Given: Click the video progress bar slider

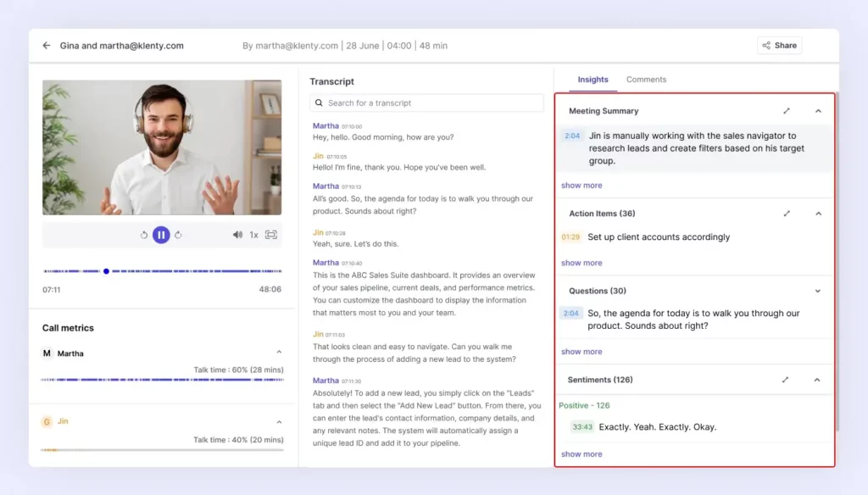Looking at the screenshot, I should click(x=105, y=271).
